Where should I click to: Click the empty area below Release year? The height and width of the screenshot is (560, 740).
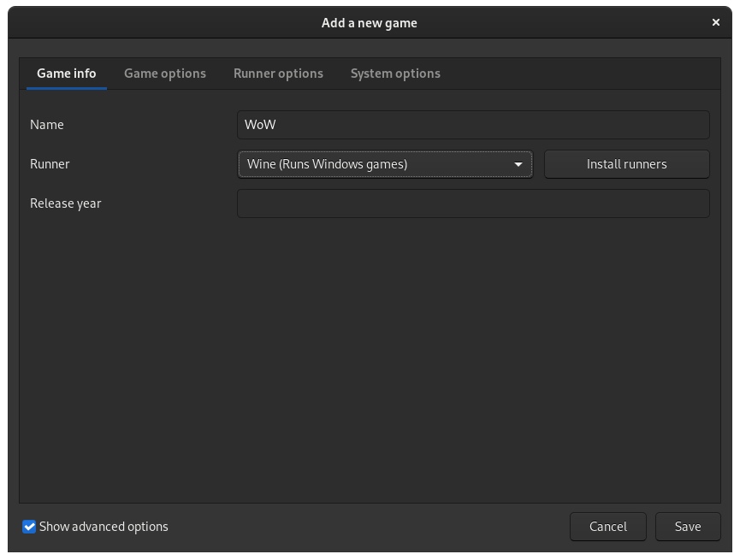tap(370, 361)
